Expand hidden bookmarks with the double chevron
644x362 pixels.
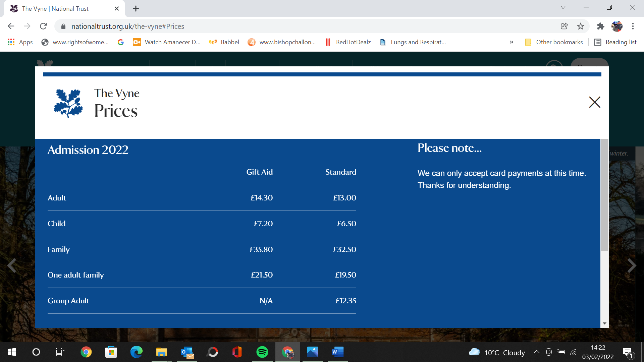pos(512,42)
